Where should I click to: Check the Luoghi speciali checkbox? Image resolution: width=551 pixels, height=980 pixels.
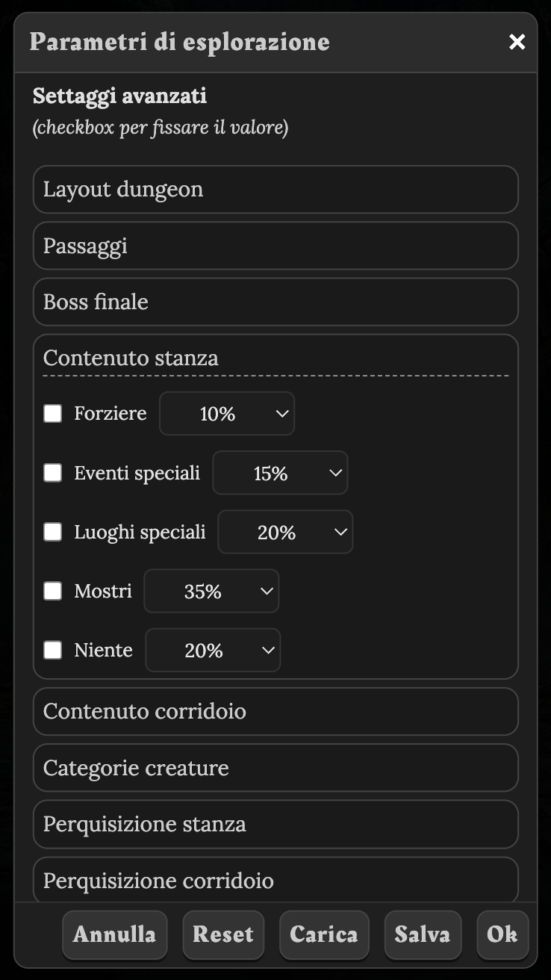coord(52,532)
